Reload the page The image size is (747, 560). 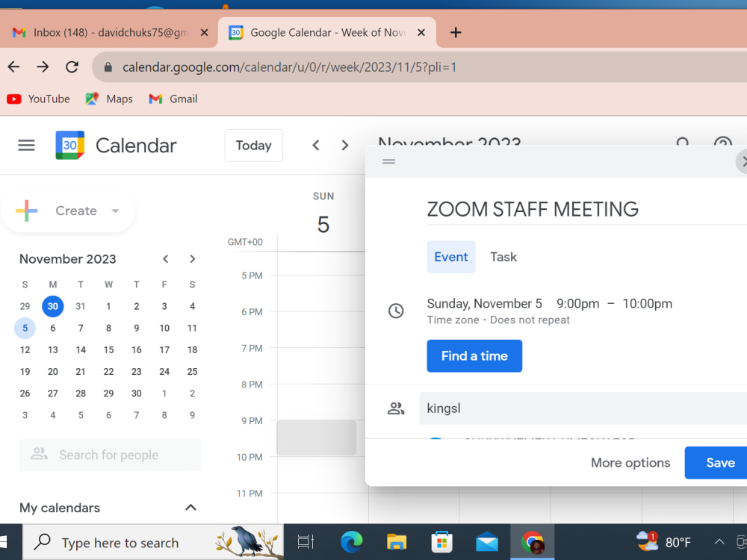[x=72, y=67]
